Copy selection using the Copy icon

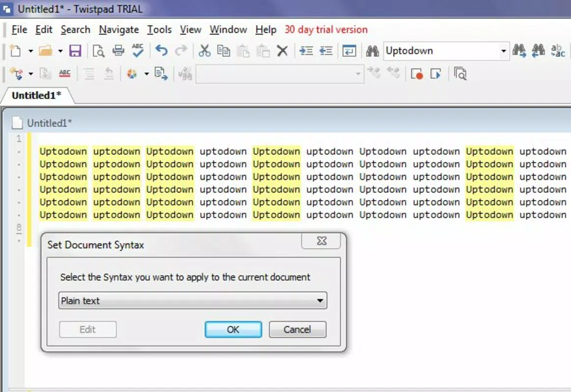(224, 51)
